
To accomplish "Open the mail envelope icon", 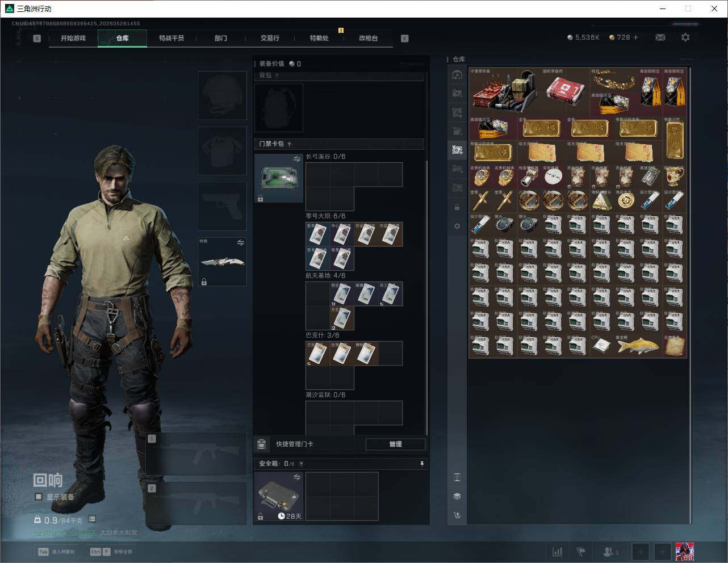I will (660, 37).
